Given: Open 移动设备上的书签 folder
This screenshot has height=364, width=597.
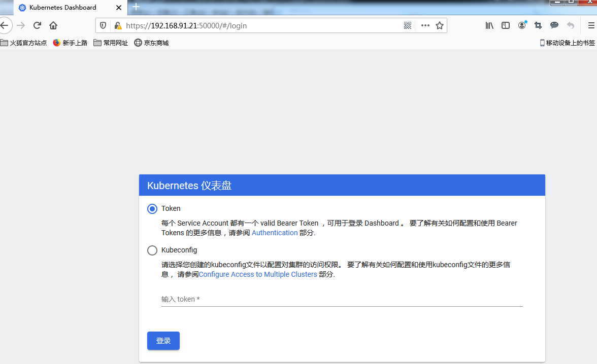Looking at the screenshot, I should pyautogui.click(x=568, y=43).
